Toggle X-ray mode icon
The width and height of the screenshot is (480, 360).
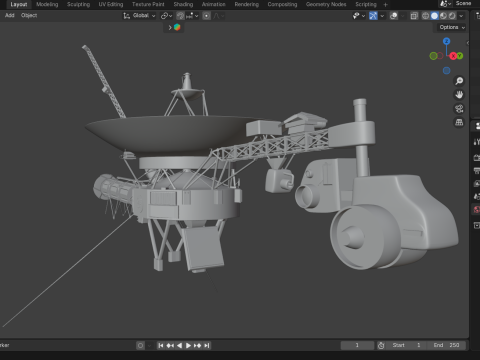(x=414, y=16)
